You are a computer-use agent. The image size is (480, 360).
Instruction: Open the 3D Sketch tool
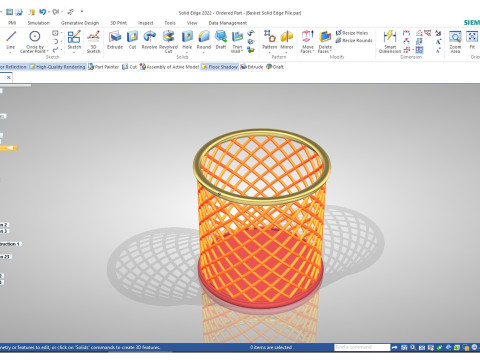93,41
